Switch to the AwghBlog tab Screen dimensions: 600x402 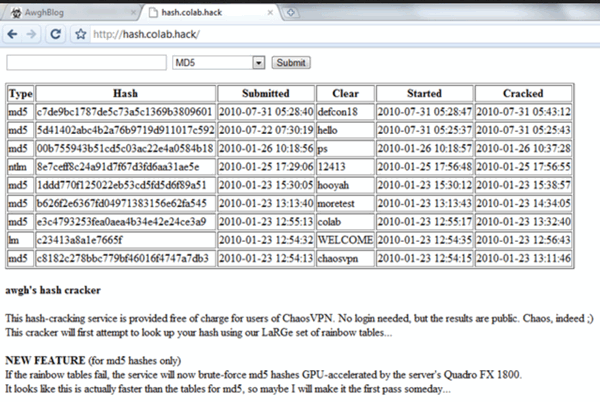tap(71, 13)
